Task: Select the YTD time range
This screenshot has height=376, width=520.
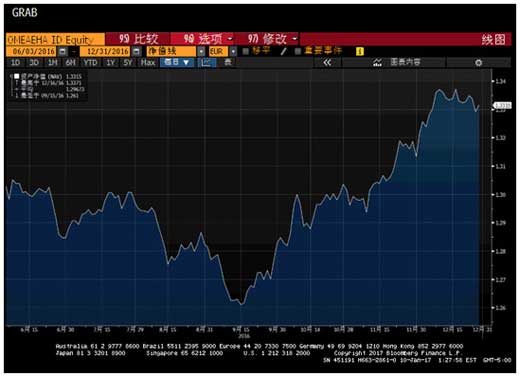Action: click(90, 62)
